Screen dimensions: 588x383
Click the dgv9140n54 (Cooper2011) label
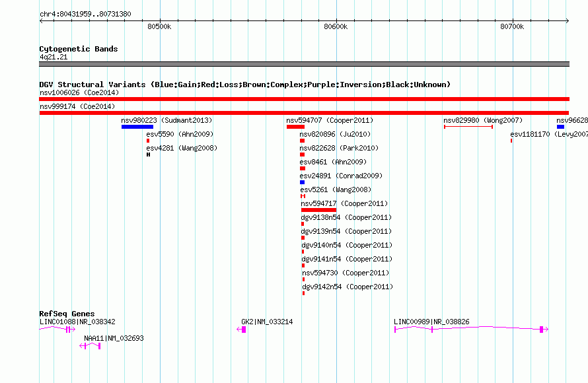coord(347,245)
